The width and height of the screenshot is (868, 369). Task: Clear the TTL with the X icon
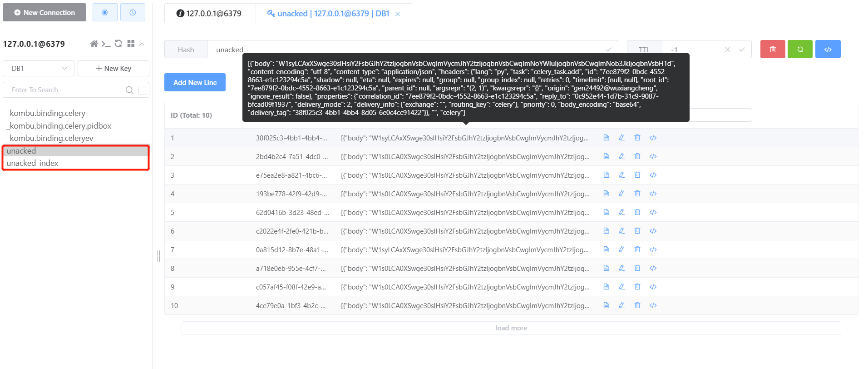pyautogui.click(x=728, y=50)
